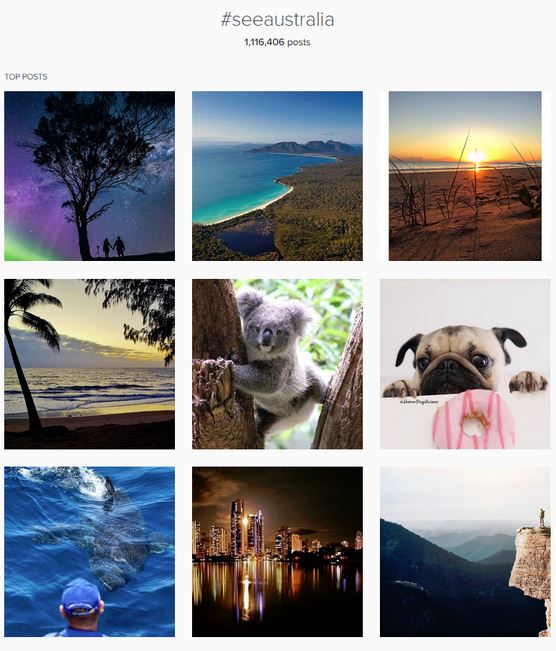Open the koala climbing tree post
Image resolution: width=556 pixels, height=651 pixels.
(277, 364)
